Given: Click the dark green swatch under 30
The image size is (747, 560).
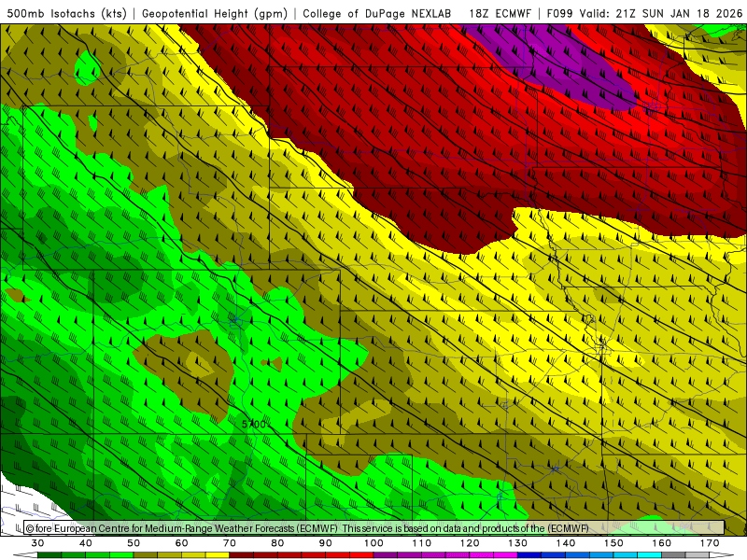Looking at the screenshot, I should [49, 555].
